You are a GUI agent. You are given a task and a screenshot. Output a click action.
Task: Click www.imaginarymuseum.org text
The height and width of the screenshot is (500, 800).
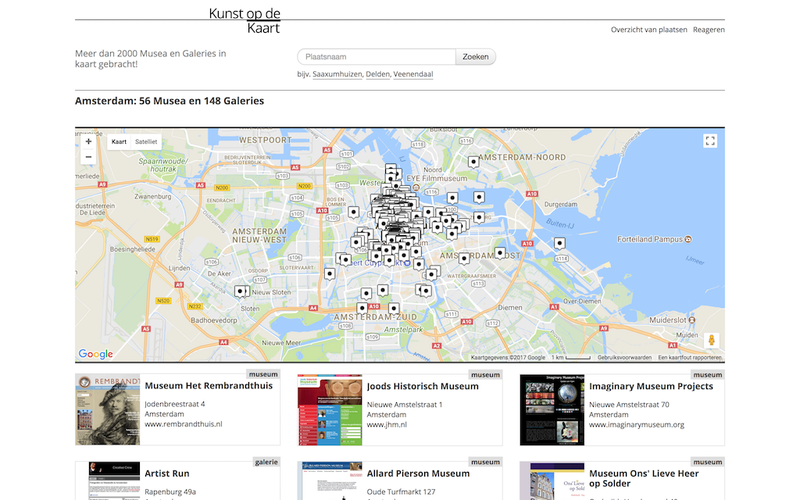pyautogui.click(x=637, y=424)
